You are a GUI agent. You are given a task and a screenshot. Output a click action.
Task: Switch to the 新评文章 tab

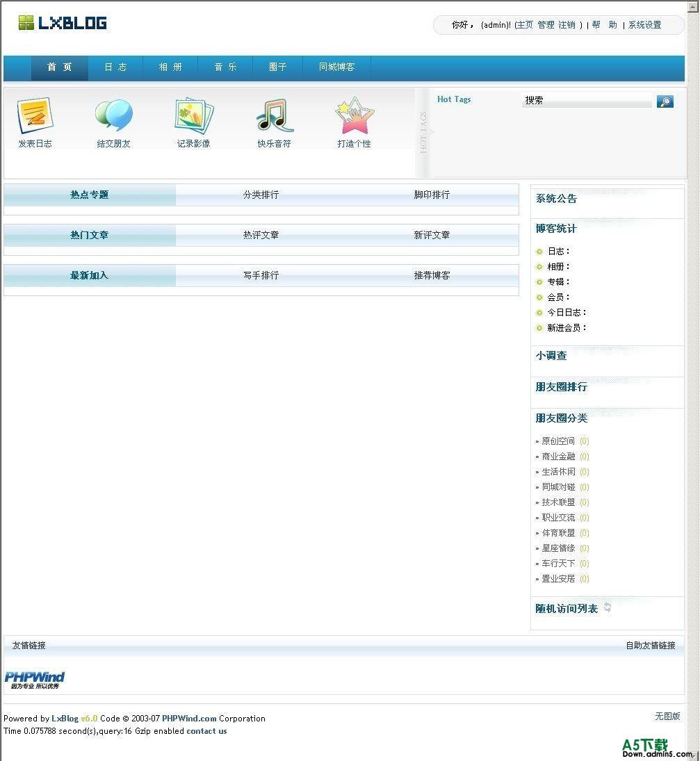432,235
